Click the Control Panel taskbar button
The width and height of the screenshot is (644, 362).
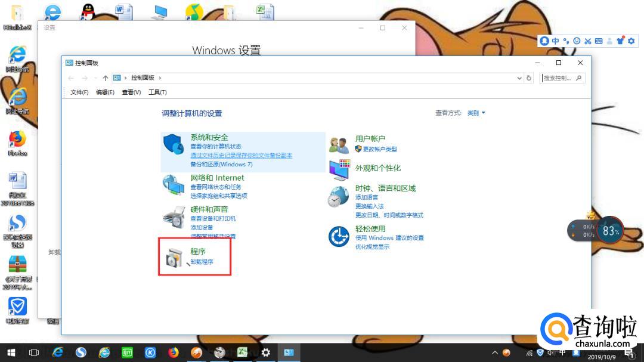click(289, 352)
